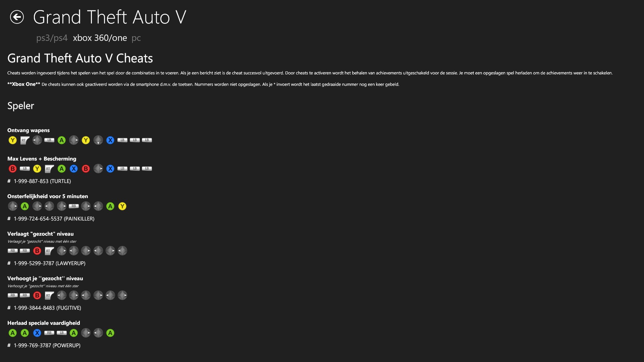Switch to the ps3/ps4 tab

point(52,38)
